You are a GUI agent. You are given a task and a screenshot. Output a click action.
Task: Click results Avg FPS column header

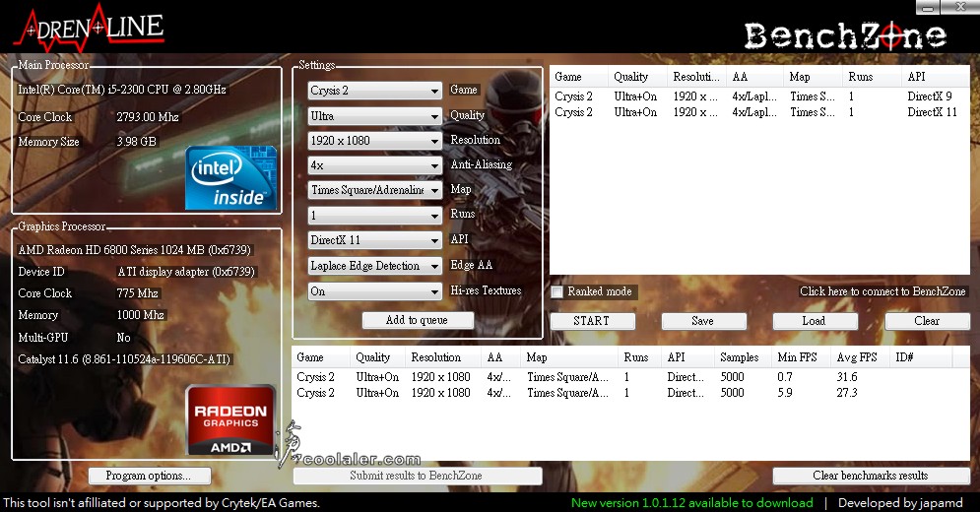(x=860, y=357)
